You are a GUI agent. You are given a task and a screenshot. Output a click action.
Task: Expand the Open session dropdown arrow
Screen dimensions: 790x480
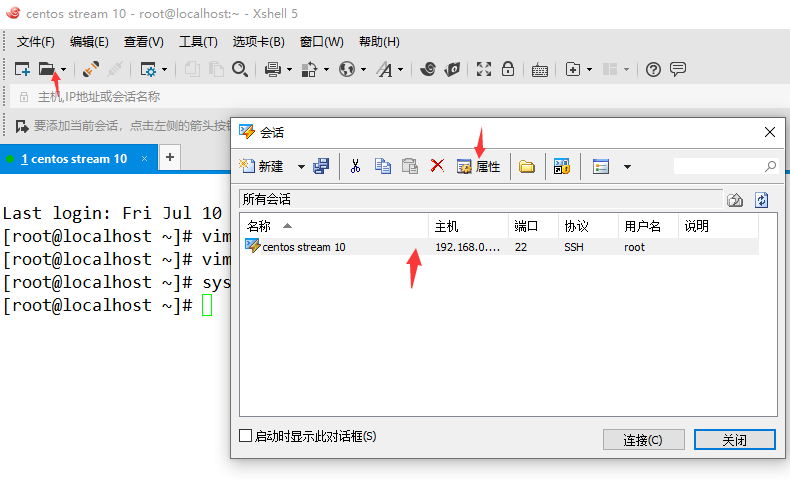pos(63,70)
